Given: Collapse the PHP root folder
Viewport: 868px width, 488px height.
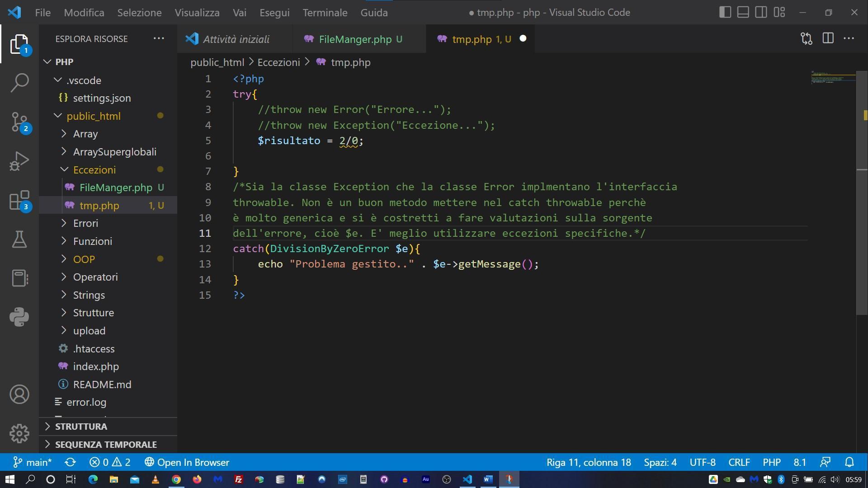Looking at the screenshot, I should point(47,61).
